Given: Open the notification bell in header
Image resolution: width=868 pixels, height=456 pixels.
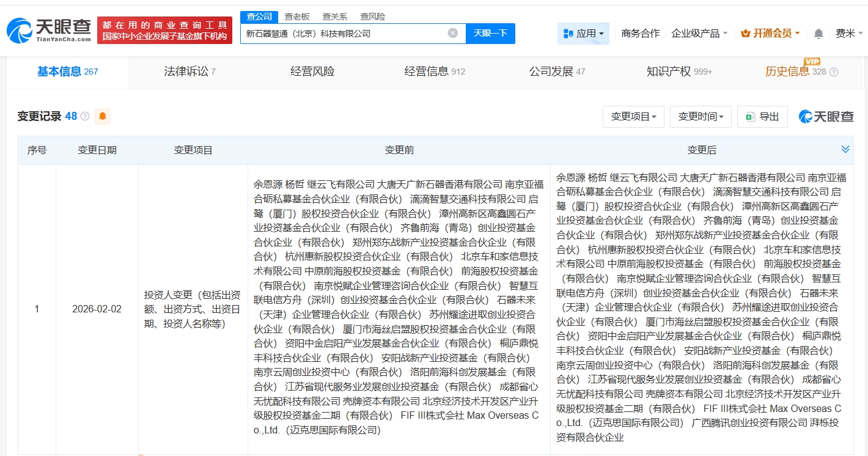Looking at the screenshot, I should pyautogui.click(x=818, y=34).
